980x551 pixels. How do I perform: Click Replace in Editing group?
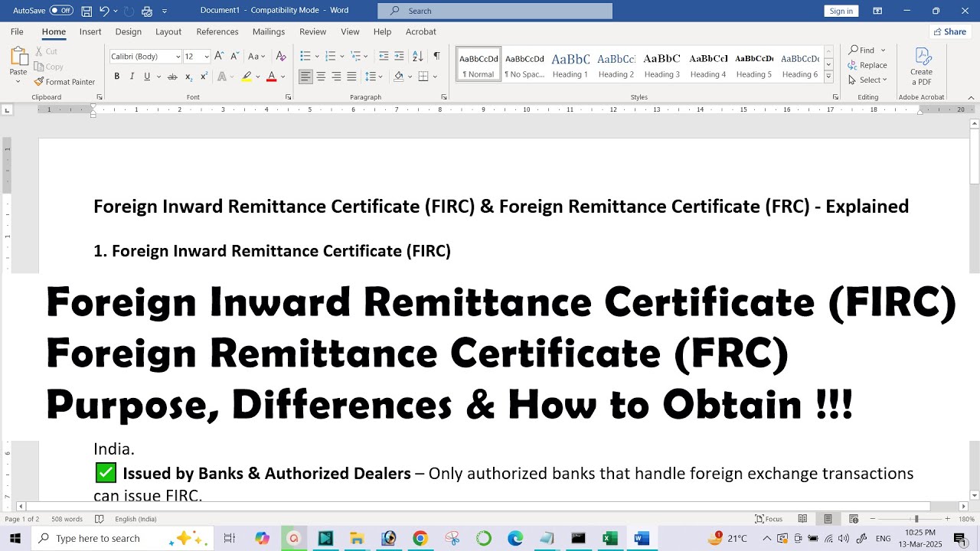coord(867,65)
